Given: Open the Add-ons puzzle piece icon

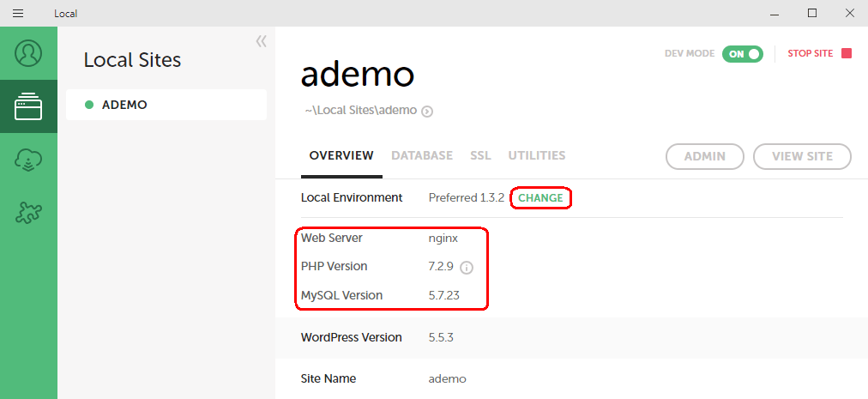Looking at the screenshot, I should [28, 212].
